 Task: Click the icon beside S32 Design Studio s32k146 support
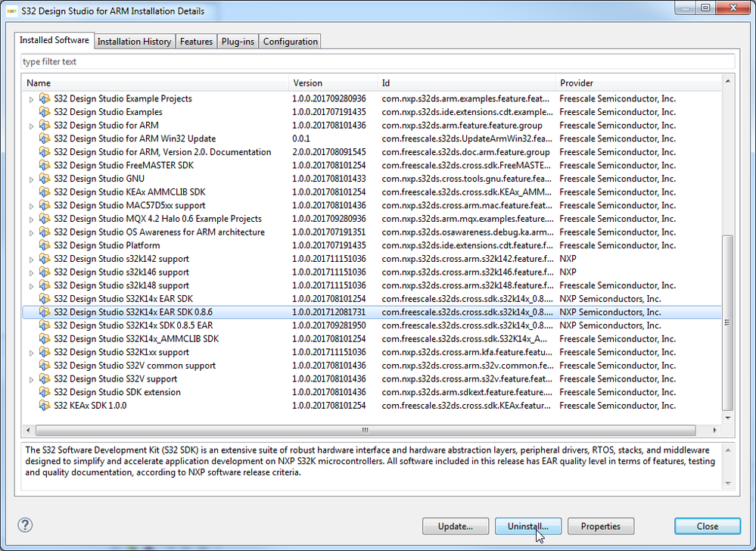(45, 272)
